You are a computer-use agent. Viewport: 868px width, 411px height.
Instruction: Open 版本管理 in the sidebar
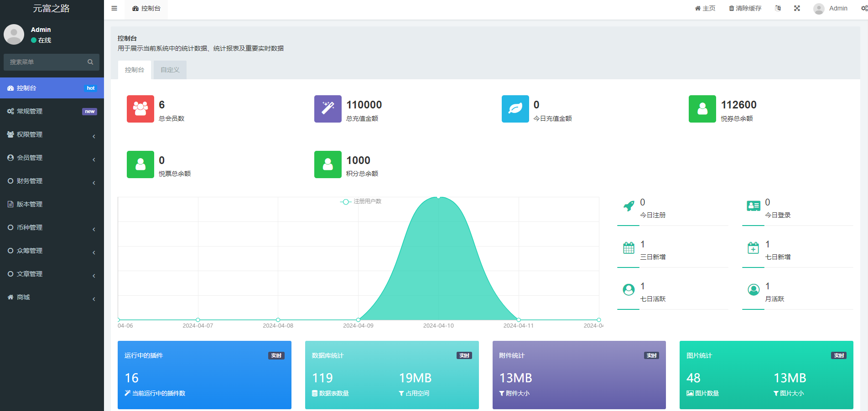(52, 204)
